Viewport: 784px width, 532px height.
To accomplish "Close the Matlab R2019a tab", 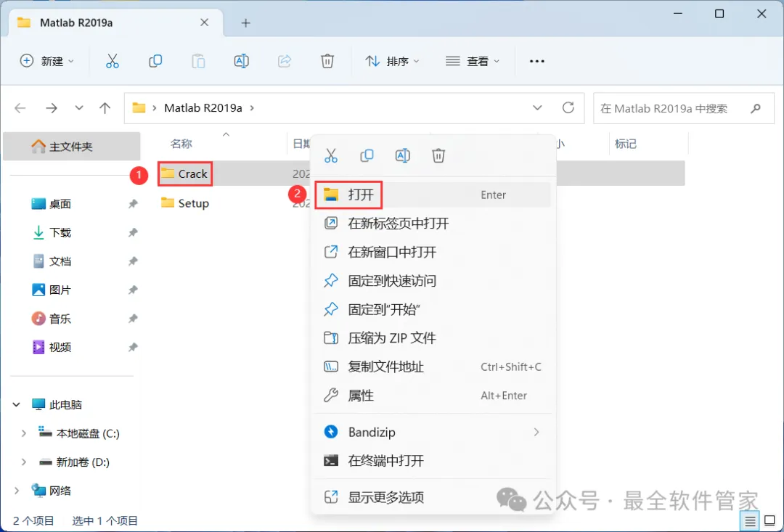I will (x=204, y=22).
